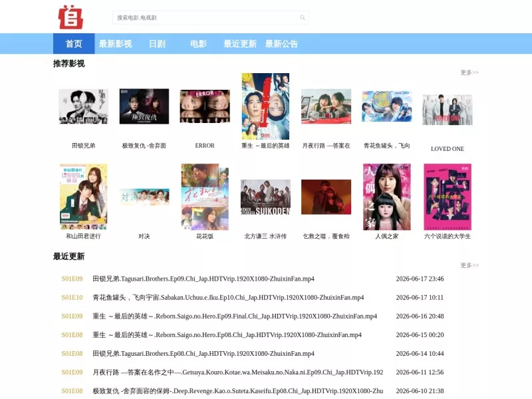This screenshot has height=399, width=532.
Task: Open the SUIKODEN poster thumbnail
Action: [265, 197]
